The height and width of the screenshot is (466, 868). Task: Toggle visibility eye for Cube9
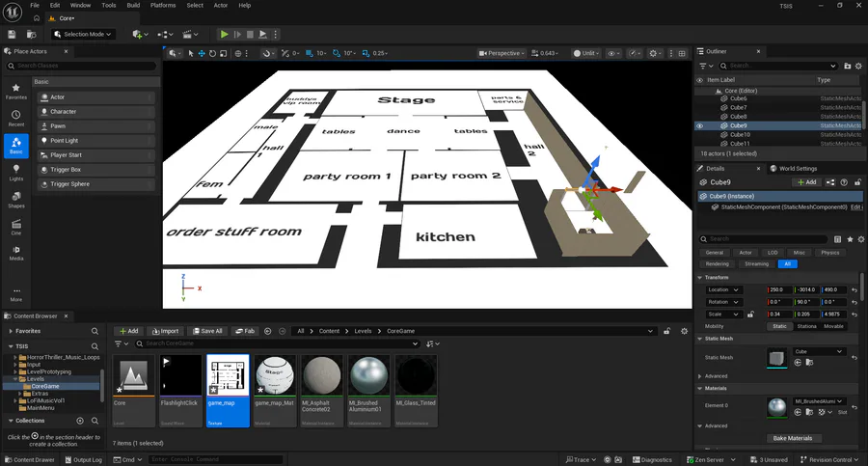700,125
